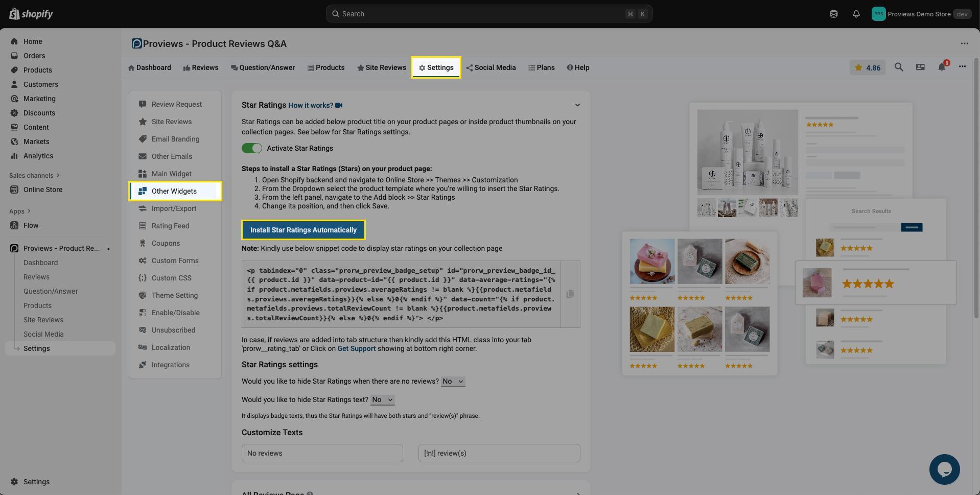Collapse the Star Ratings section chevron
The height and width of the screenshot is (495, 980).
(577, 105)
